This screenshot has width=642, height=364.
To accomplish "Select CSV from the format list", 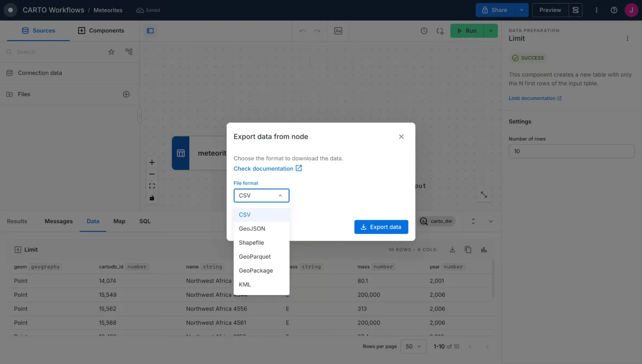I will (x=261, y=215).
